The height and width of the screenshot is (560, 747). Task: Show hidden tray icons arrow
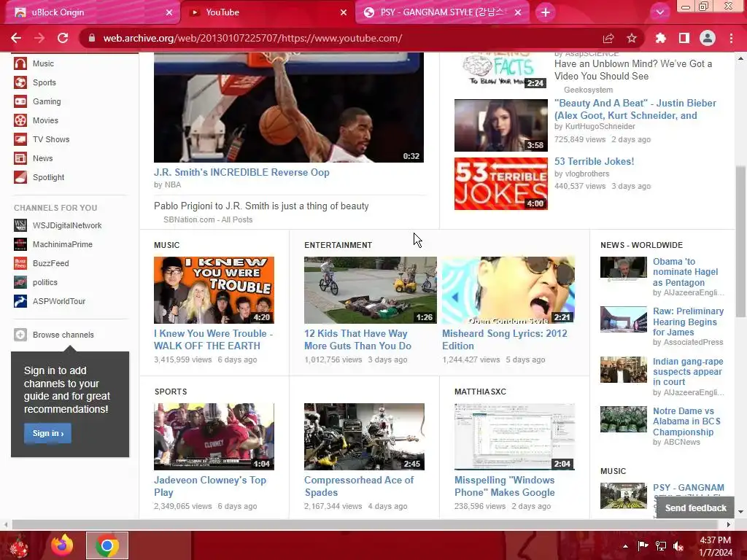tap(625, 545)
